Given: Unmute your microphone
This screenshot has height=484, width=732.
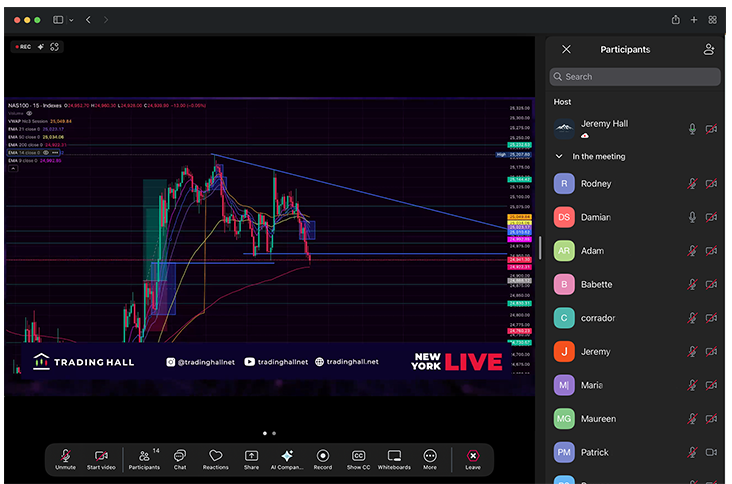Looking at the screenshot, I should click(65, 458).
